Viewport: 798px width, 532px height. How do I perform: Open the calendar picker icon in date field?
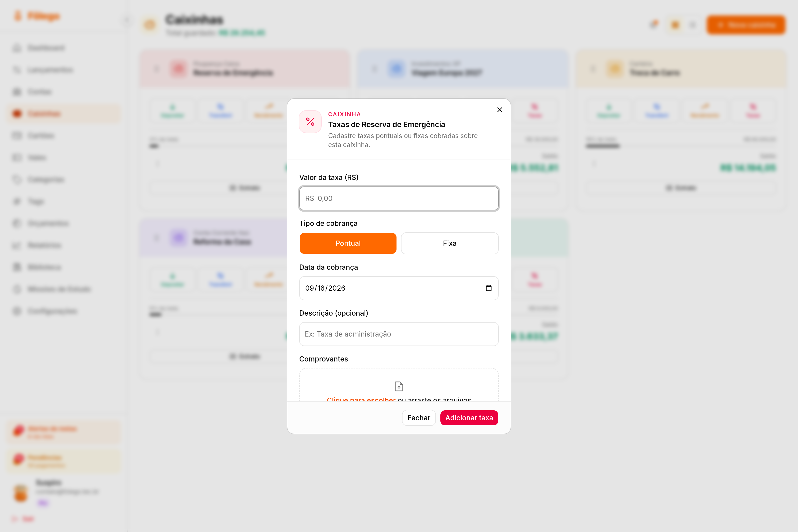[x=489, y=288]
